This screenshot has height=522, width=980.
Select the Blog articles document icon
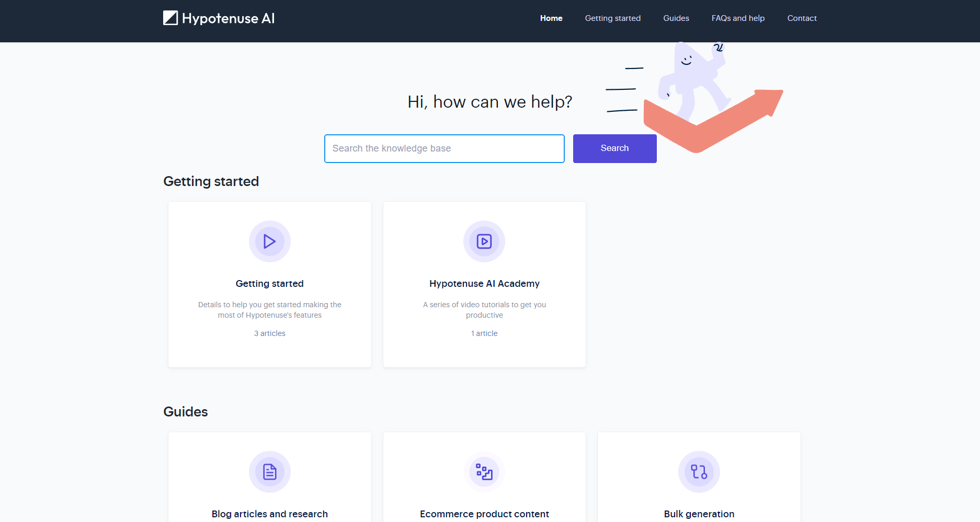click(x=269, y=472)
